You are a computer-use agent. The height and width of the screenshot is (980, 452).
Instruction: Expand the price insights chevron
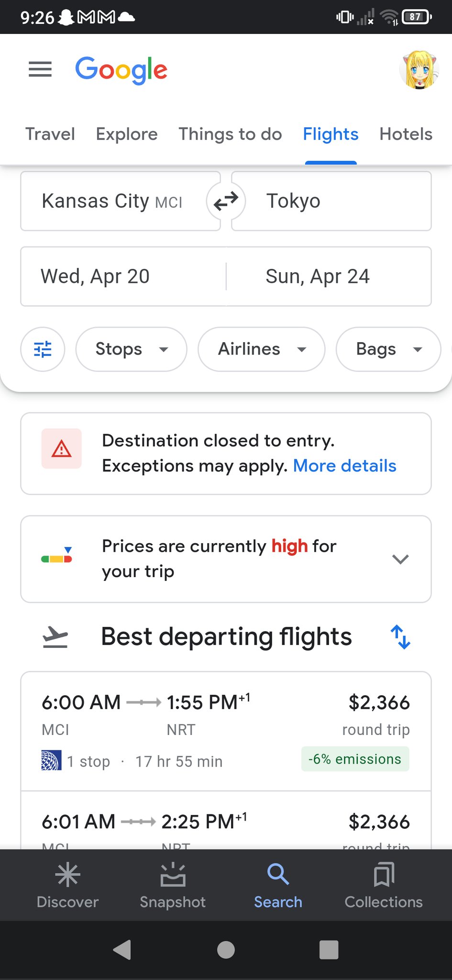tap(400, 559)
